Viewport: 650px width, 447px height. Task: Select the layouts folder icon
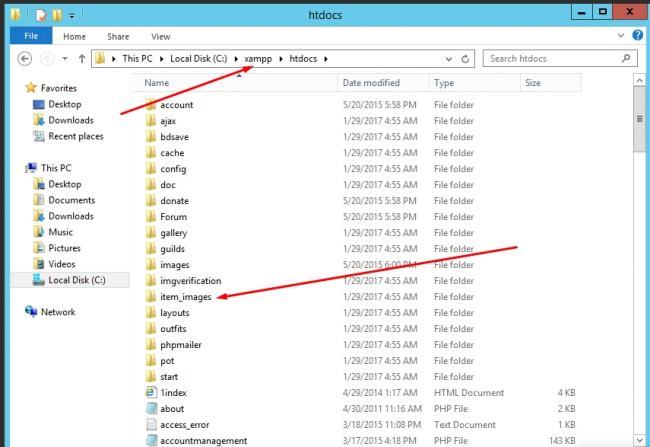coord(151,312)
